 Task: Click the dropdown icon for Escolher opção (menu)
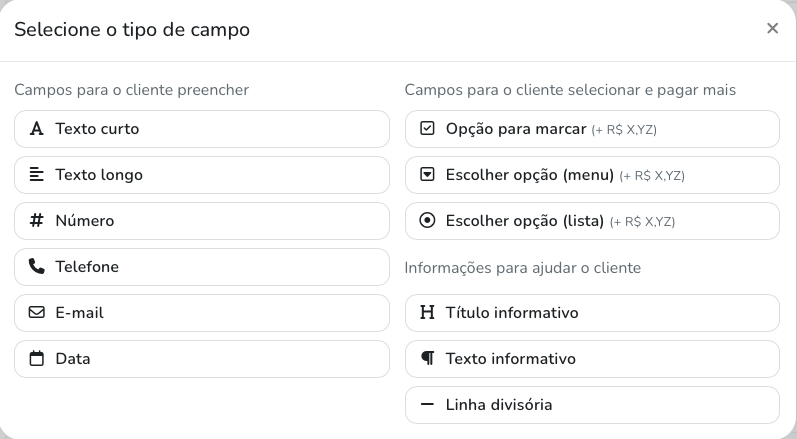428,175
